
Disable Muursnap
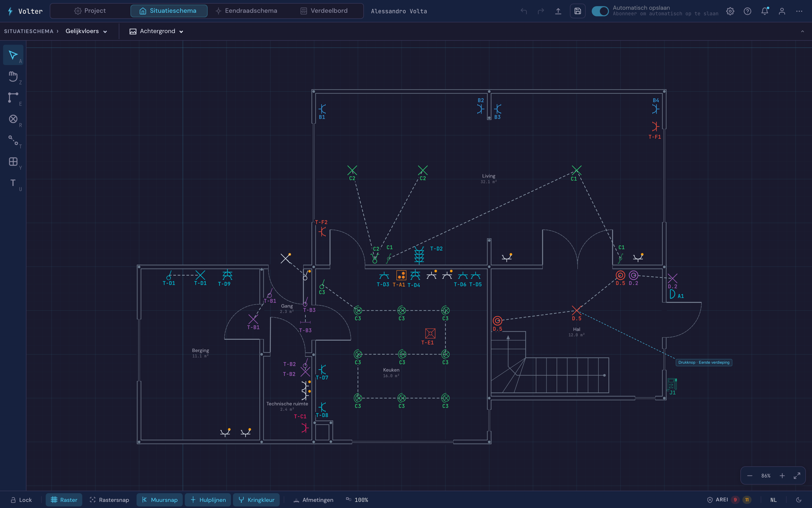click(160, 500)
